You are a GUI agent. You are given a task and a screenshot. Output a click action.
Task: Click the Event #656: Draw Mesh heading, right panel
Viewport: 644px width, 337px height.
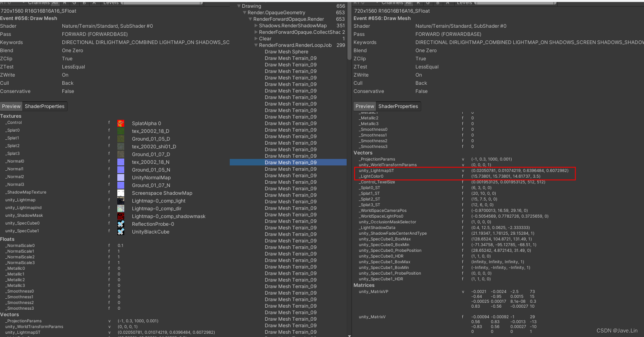pyautogui.click(x=382, y=18)
